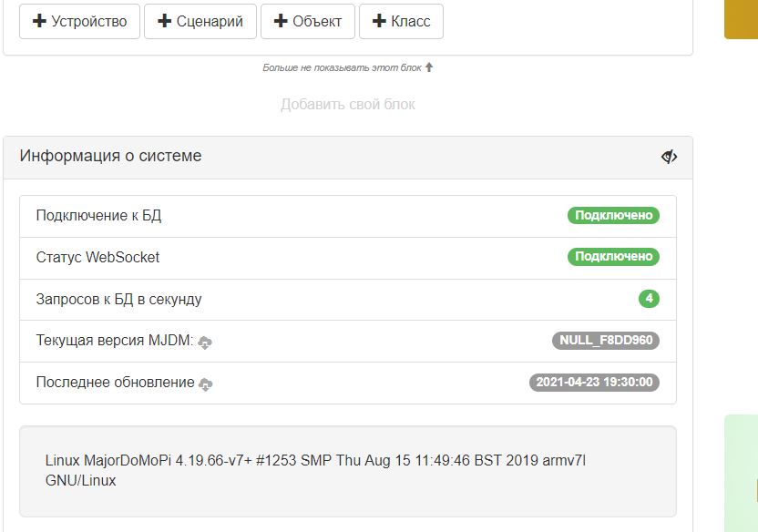758x532 pixels.
Task: Click the cloud icon beside Последнее обновление
Action: (x=206, y=384)
